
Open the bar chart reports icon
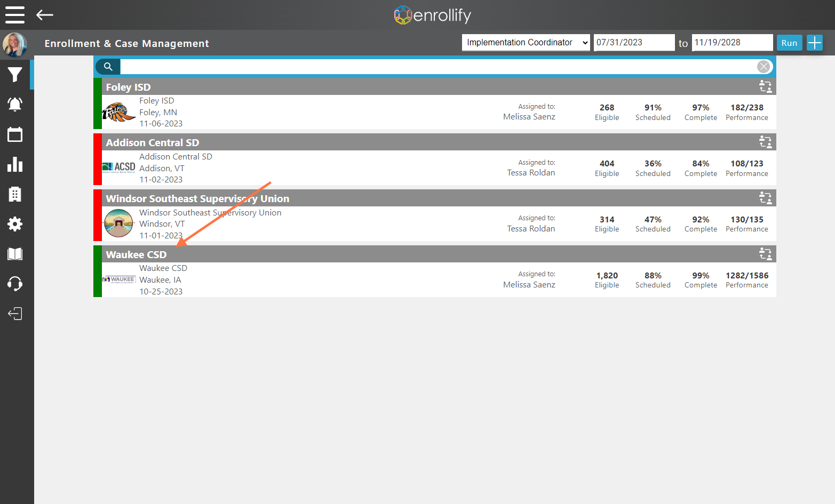[x=15, y=164]
